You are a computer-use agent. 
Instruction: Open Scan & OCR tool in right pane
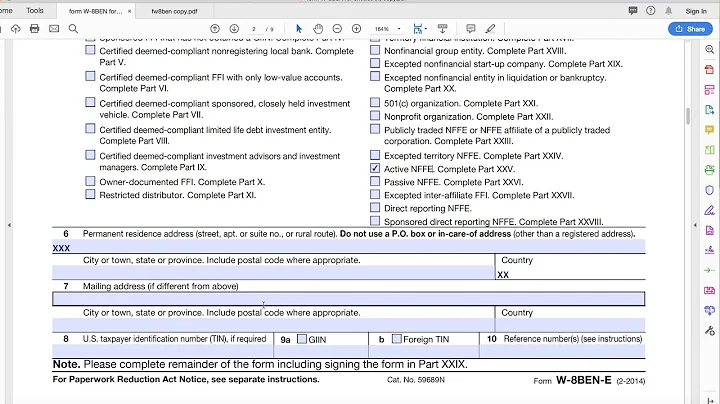[x=709, y=170]
